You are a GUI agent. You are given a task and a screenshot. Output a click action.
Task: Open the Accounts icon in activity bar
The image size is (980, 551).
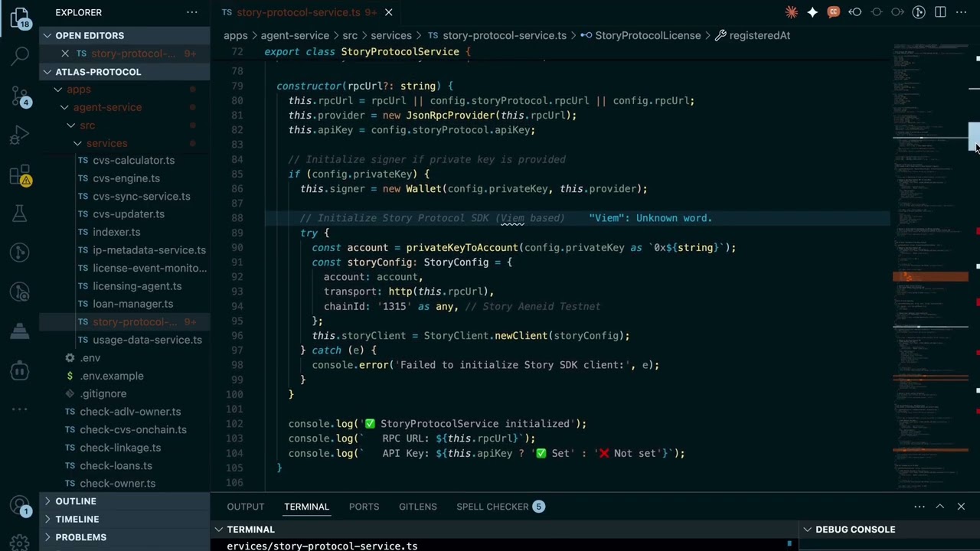20,506
